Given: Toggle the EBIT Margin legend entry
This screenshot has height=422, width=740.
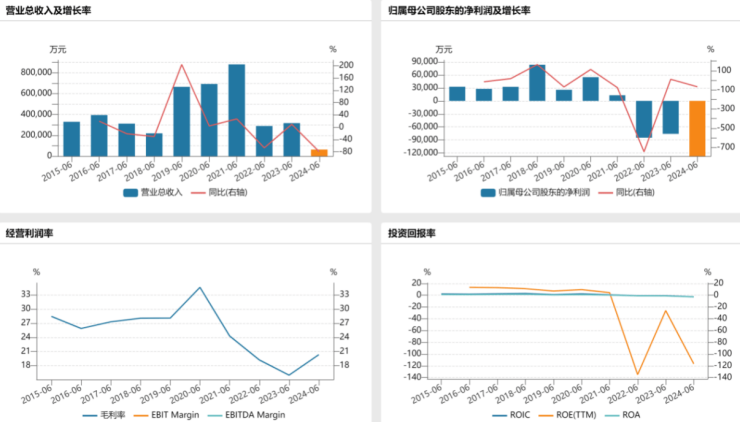Looking at the screenshot, I should click(166, 415).
